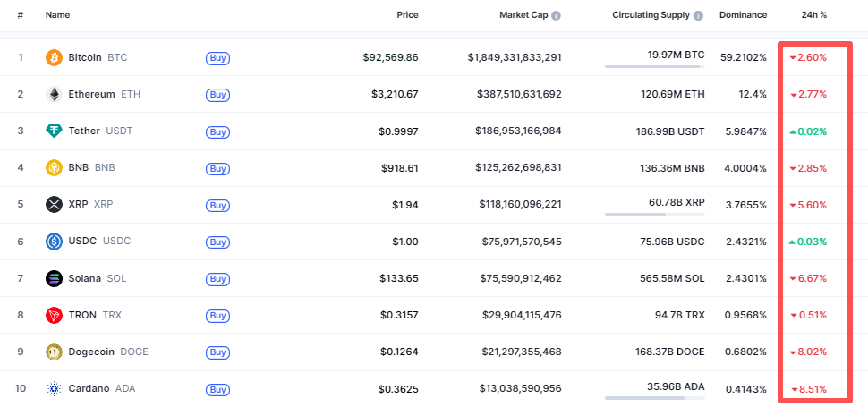Click Bitcoin's circulating supply progress bar
868x407 pixels.
click(654, 66)
